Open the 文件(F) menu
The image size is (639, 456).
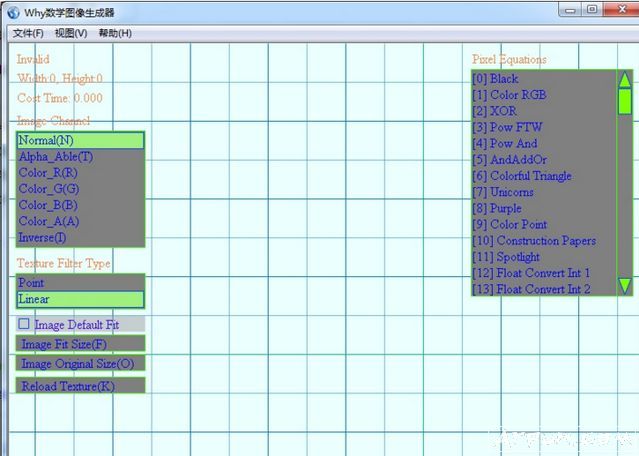click(x=29, y=33)
